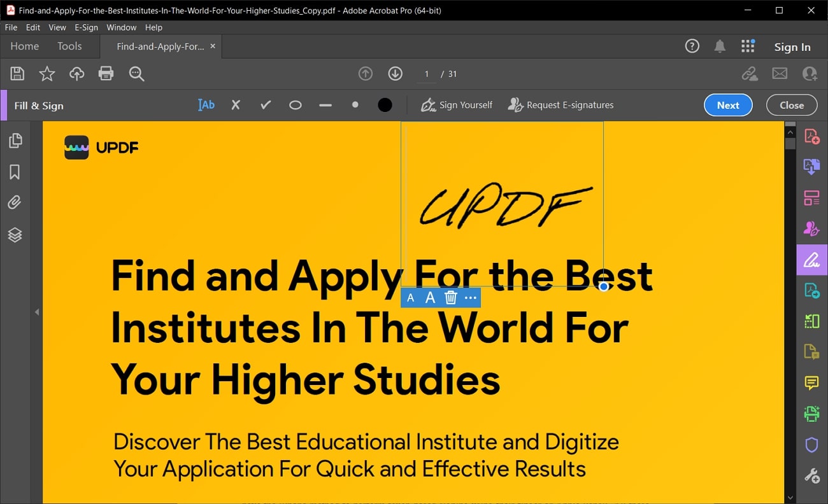Switch to the Home tab
This screenshot has width=828, height=504.
[x=24, y=46]
